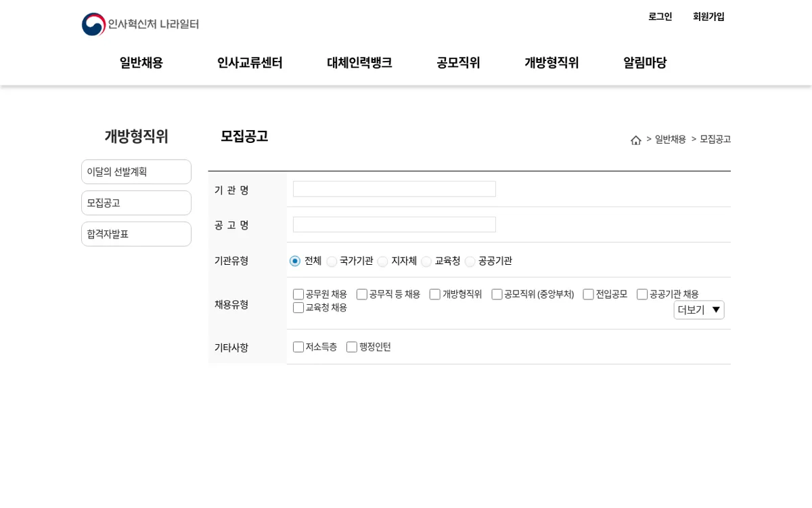Click the 공고명 input field

pos(394,225)
